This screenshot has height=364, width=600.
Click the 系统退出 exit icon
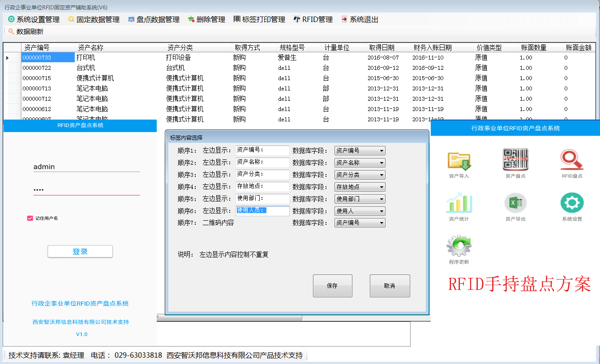tap(344, 19)
